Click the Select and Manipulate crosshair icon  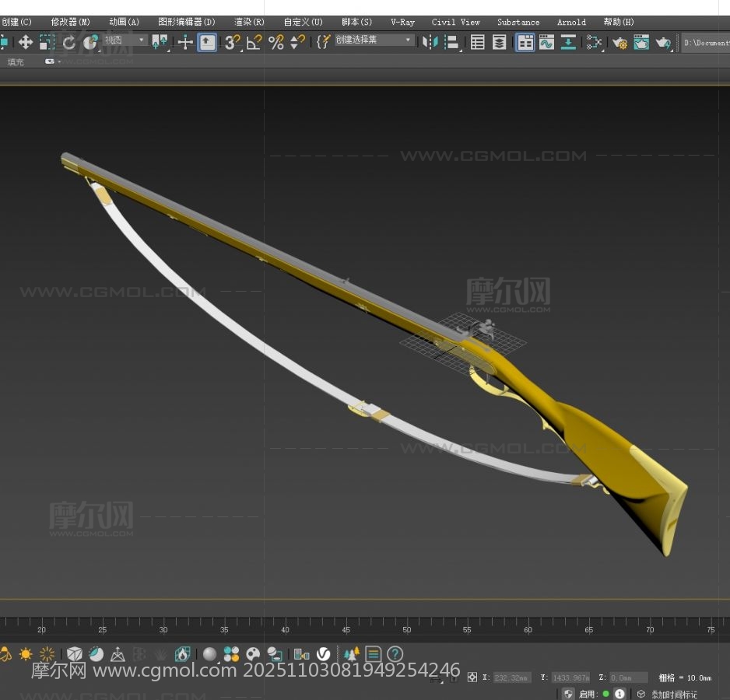click(185, 43)
